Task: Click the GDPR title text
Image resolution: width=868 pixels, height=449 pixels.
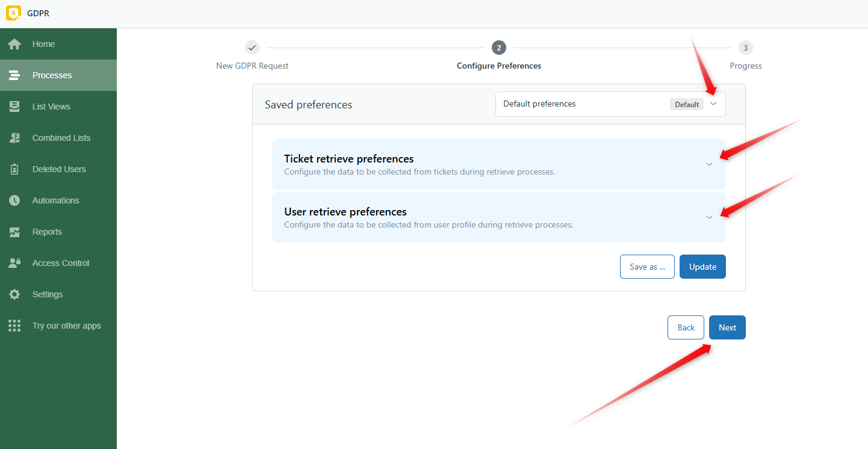Action: (x=39, y=13)
